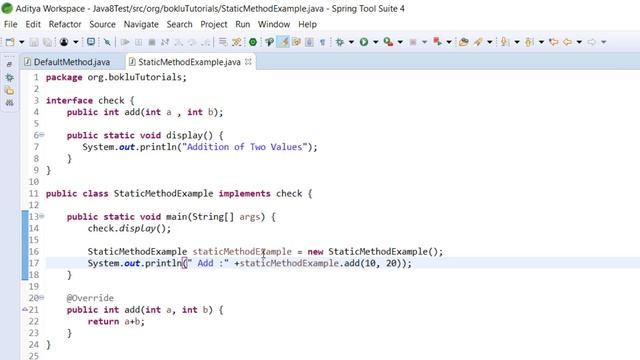Click the Save icon in toolbar
This screenshot has width=640, height=360.
tap(34, 42)
